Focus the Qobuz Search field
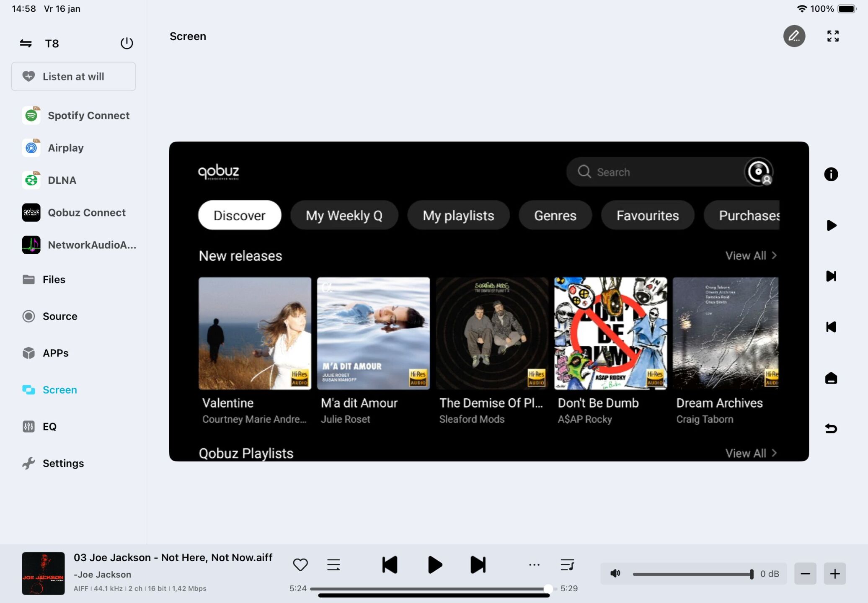Viewport: 868px width, 603px height. click(656, 172)
